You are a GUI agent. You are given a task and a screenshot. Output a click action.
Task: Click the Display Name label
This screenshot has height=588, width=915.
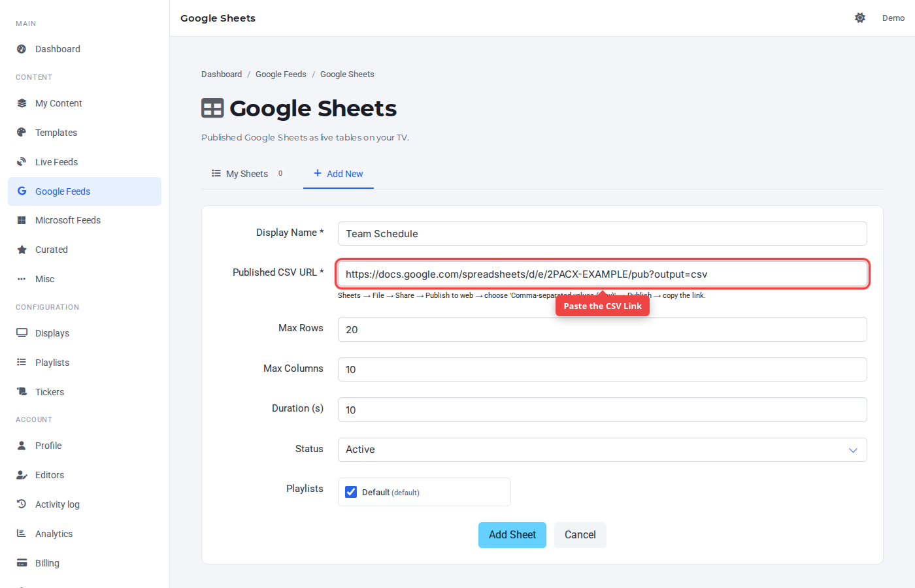pyautogui.click(x=290, y=233)
